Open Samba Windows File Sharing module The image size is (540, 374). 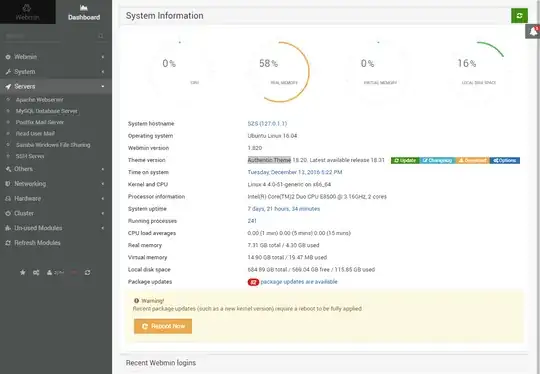pyautogui.click(x=53, y=145)
